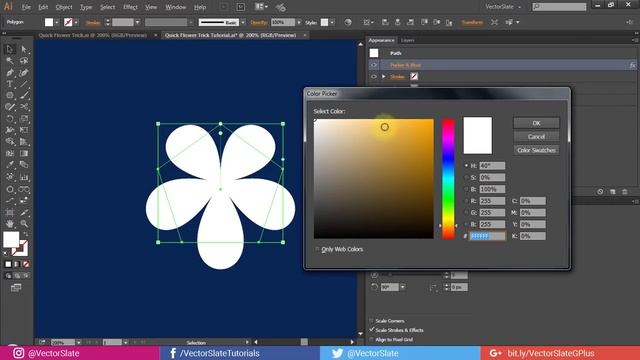
Task: Pick the Line Segment tool
Action: [x=24, y=84]
